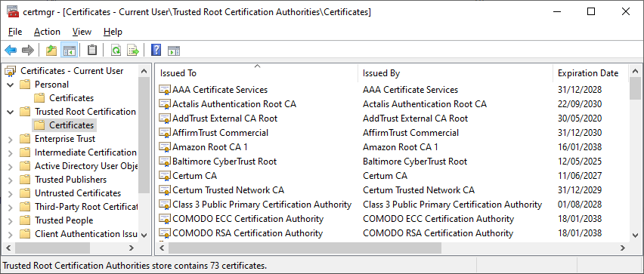This screenshot has width=644, height=274.
Task: Click the expiration date 11/06/2027
Action: (580, 176)
